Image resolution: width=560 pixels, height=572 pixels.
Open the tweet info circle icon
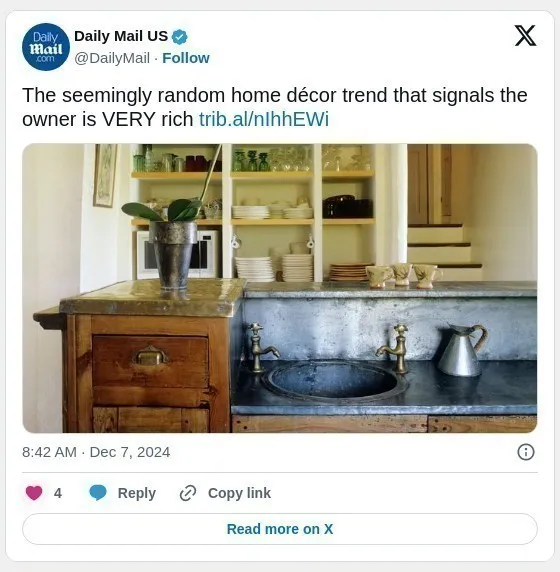coord(526,452)
